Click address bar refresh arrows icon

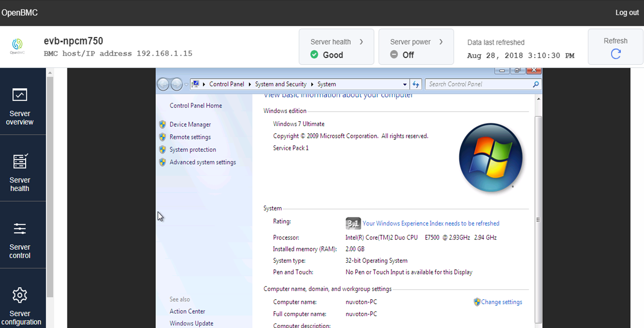(416, 84)
